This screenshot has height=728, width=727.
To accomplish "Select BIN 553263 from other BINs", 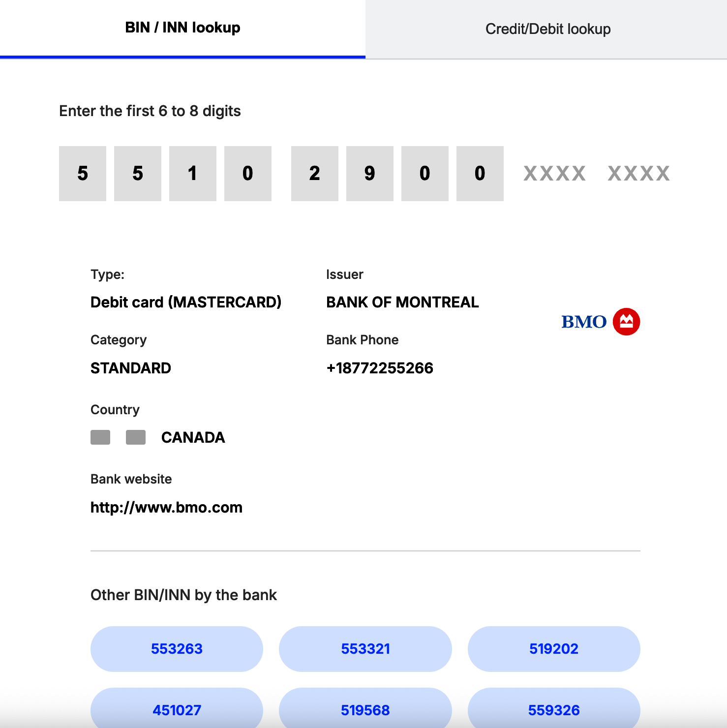I will click(x=177, y=649).
